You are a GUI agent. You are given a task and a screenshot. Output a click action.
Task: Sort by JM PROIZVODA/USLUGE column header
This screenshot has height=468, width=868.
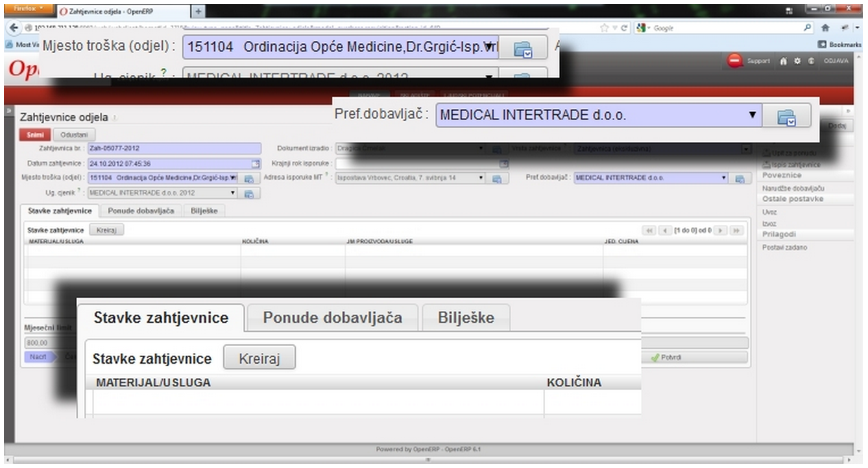(380, 241)
